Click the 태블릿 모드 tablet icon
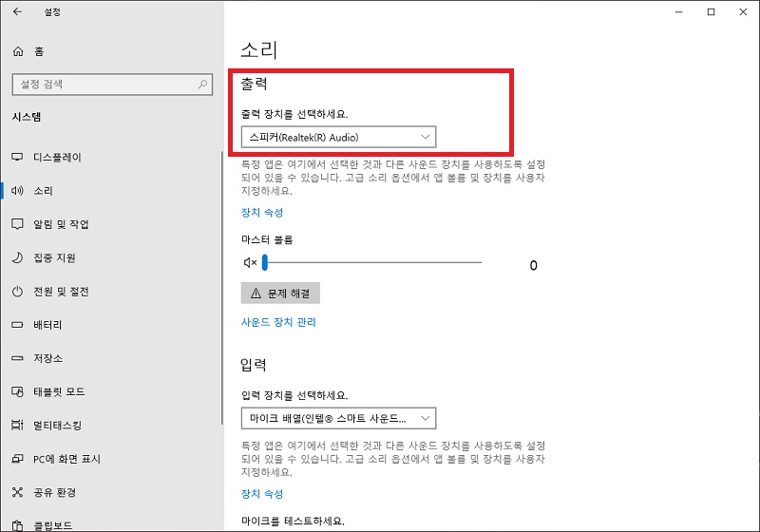The height and width of the screenshot is (532, 760). click(17, 391)
